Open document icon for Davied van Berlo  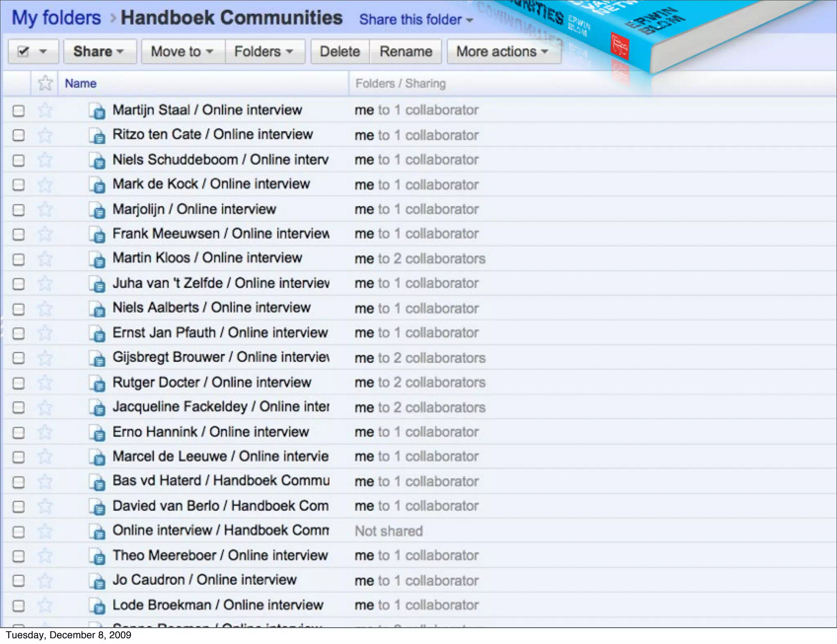click(x=97, y=507)
